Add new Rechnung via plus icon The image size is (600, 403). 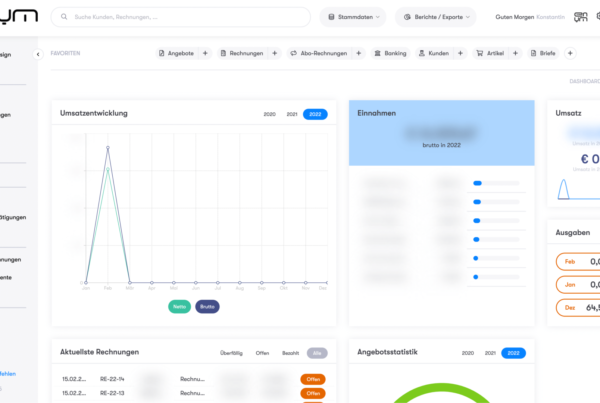click(272, 52)
